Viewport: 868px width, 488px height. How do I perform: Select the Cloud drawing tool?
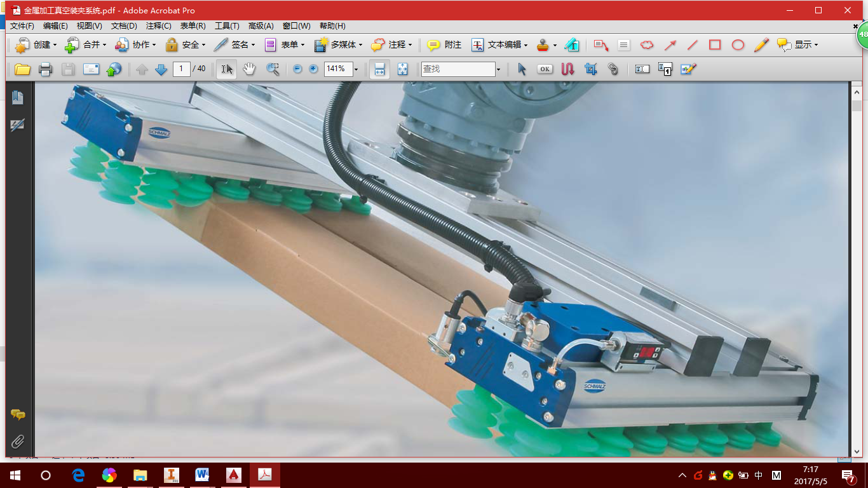pos(647,45)
